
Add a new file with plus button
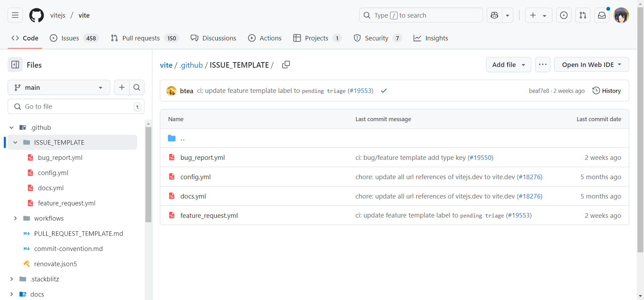point(122,87)
